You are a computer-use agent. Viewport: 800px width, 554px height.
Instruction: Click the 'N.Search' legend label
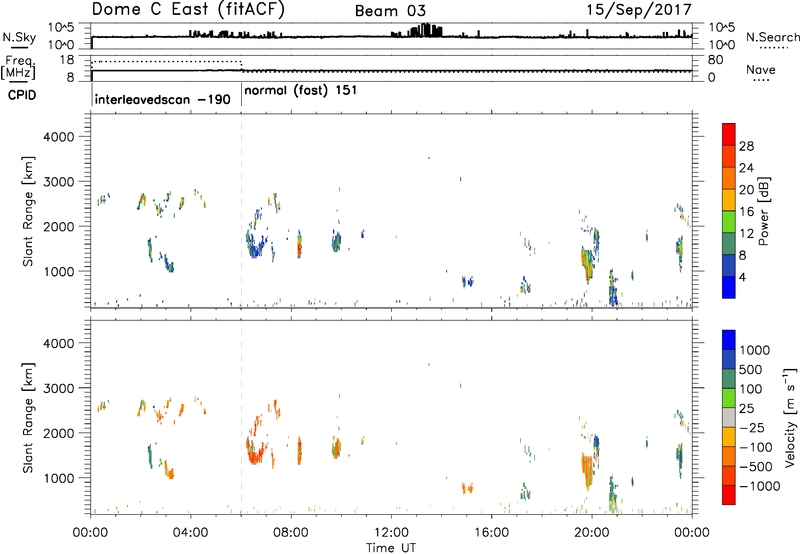coord(772,37)
